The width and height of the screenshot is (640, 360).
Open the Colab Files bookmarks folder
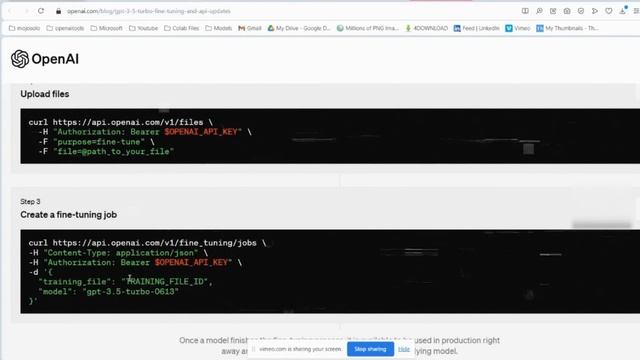[x=182, y=28]
